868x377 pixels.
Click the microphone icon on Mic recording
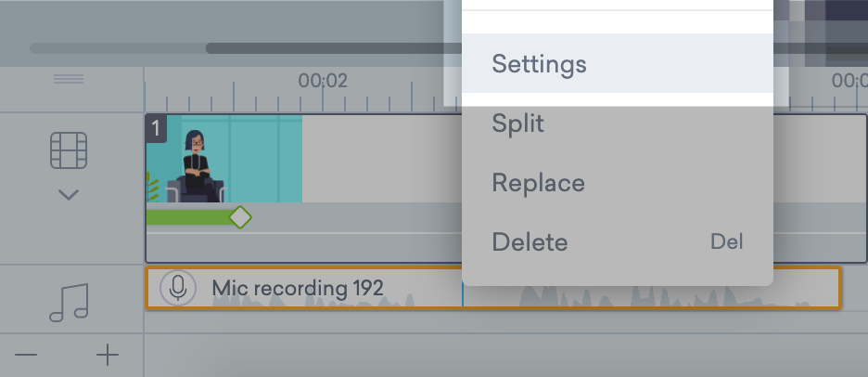pyautogui.click(x=177, y=288)
